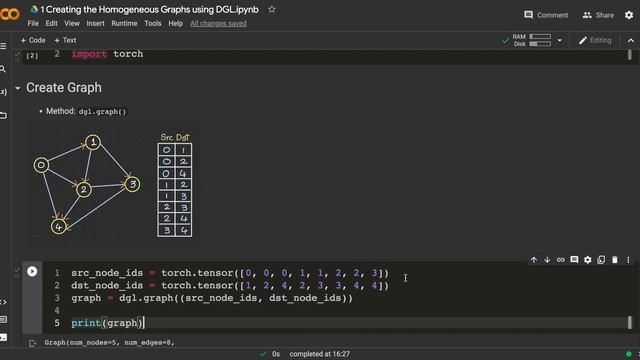Click the graph diagram image

116,184
